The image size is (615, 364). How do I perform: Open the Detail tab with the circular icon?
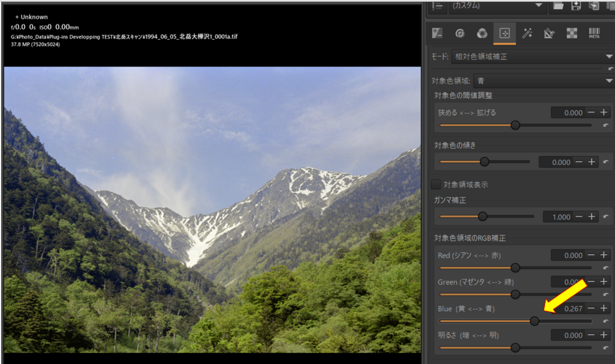[459, 33]
